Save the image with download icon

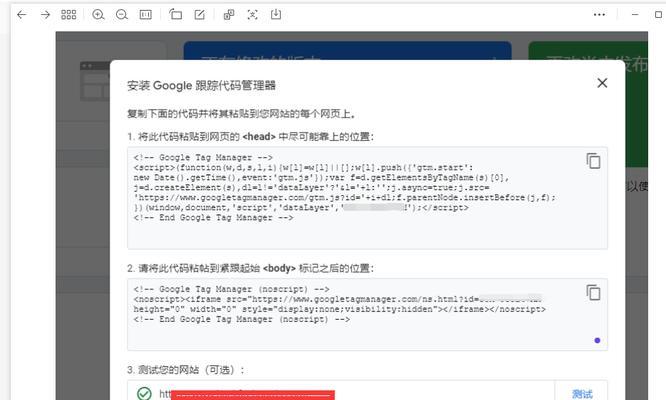pyautogui.click(x=276, y=15)
